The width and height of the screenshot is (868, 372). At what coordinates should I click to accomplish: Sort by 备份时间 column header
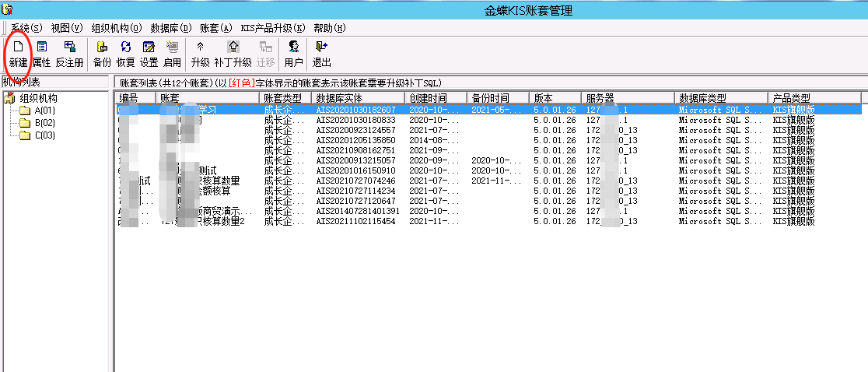[x=499, y=98]
